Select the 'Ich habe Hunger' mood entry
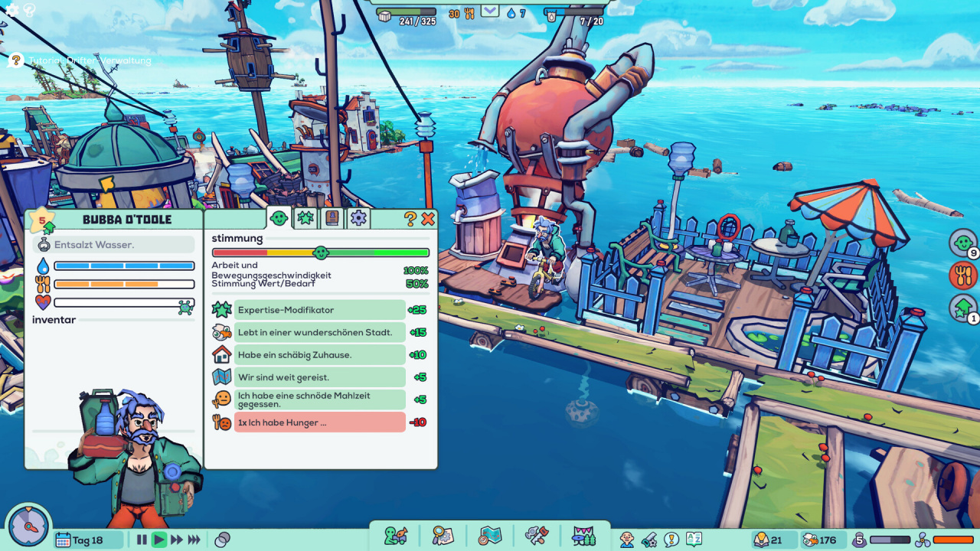The height and width of the screenshot is (551, 980). tap(319, 422)
